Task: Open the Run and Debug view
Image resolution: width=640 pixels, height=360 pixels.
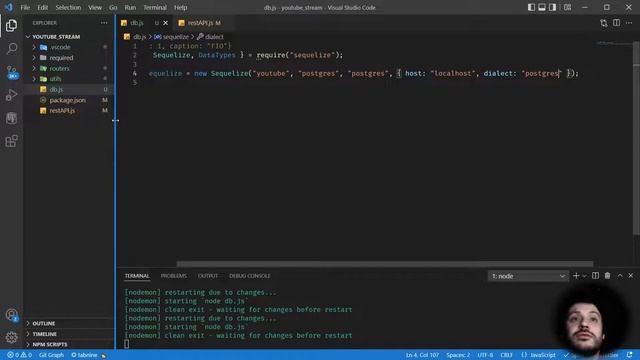Action: [11, 95]
